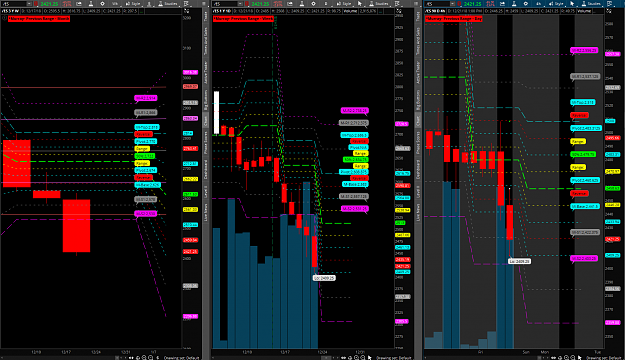Click Studies button in right chart
The height and width of the screenshot is (360, 625).
tap(591, 4)
